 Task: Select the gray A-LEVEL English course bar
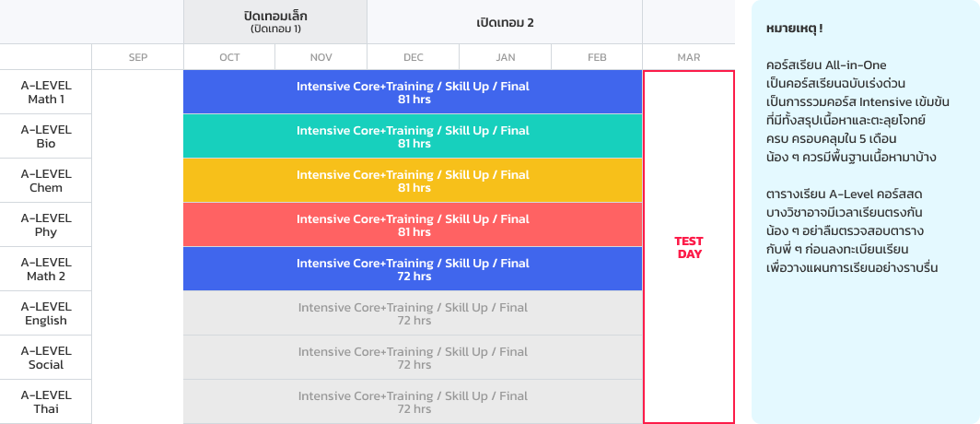click(x=413, y=313)
